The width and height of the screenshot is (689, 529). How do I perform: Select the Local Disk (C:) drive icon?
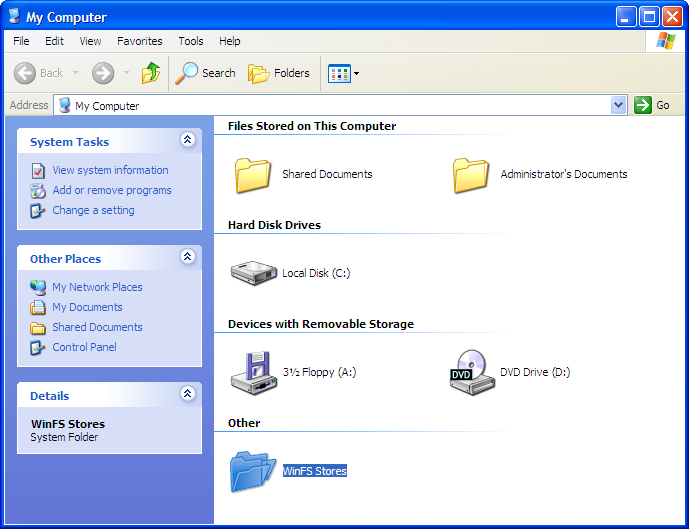(x=254, y=273)
